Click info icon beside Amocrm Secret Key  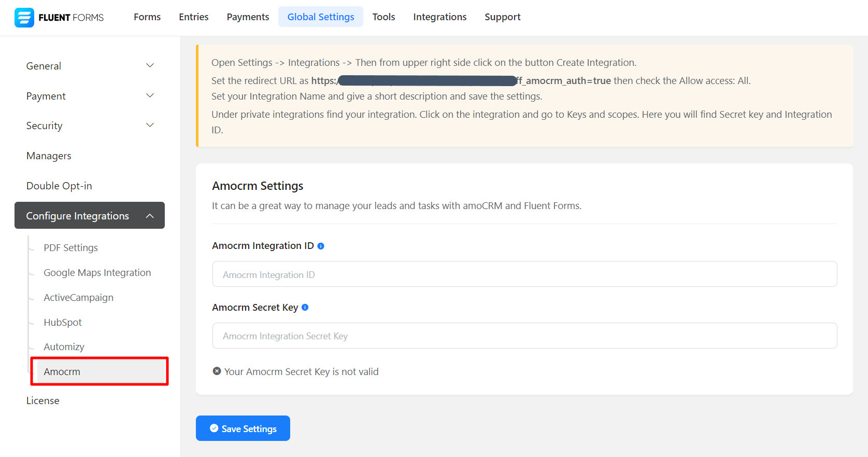[x=305, y=307]
